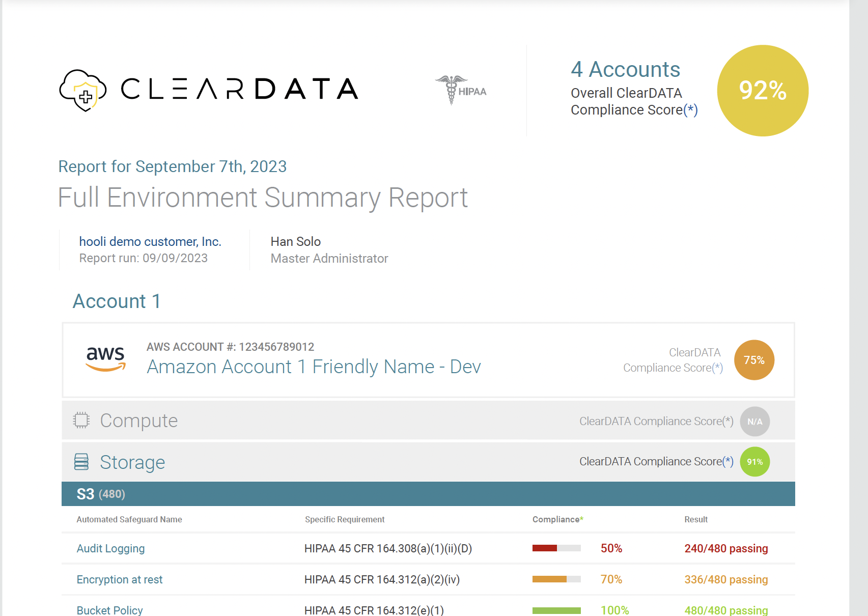Select the S3 (480) header bar

point(428,494)
